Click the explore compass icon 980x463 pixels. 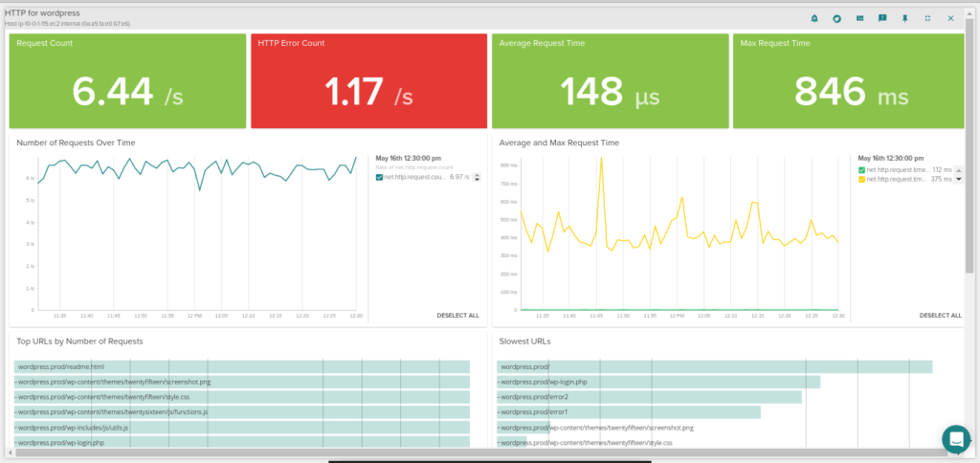836,19
